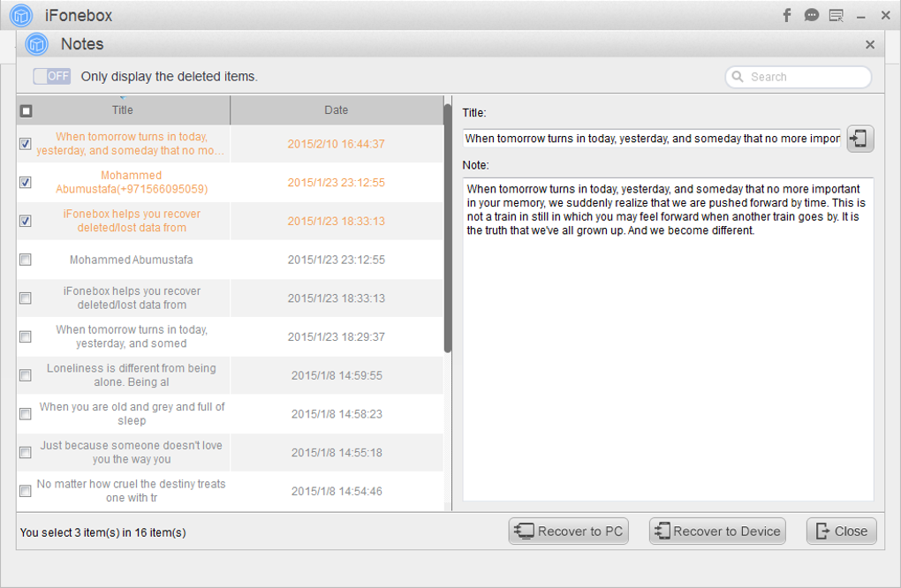
Task: Uncheck the Mohammed Abumustafa(+971566095059) note
Action: 25,182
